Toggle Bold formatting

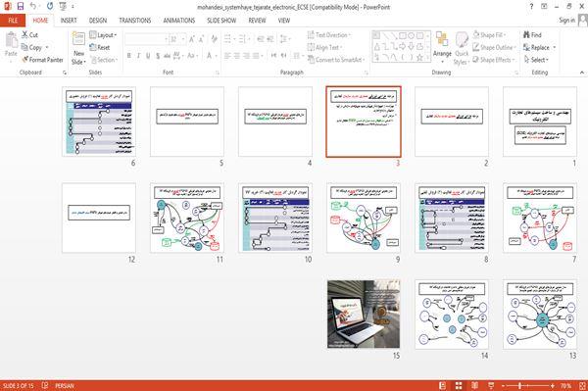click(x=129, y=56)
